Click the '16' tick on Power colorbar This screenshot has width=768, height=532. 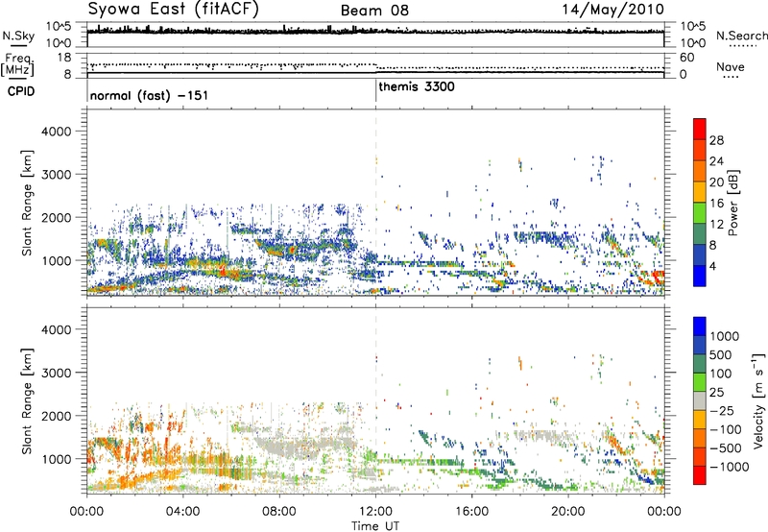coord(716,204)
